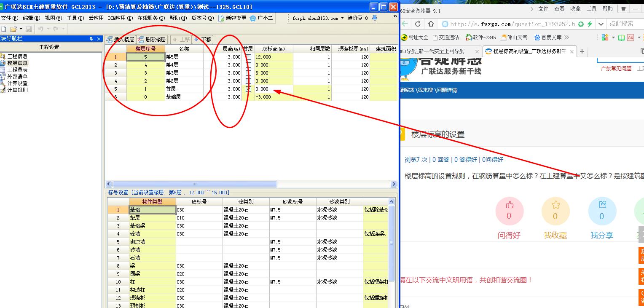Screen dimensions: 644x308
Task: Toggle 首层 checkbox for 第4层 row
Action: coord(248,65)
